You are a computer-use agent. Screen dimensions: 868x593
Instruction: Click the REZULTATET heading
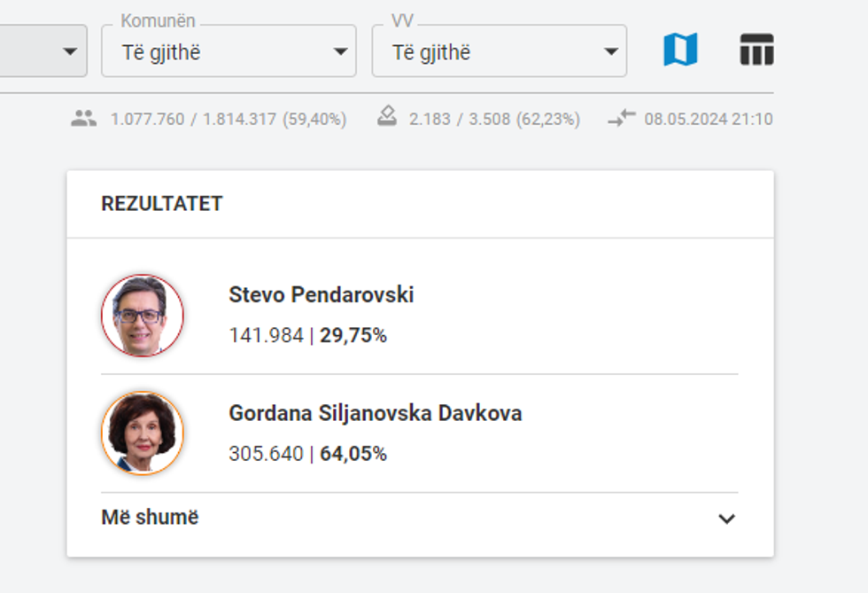(161, 204)
